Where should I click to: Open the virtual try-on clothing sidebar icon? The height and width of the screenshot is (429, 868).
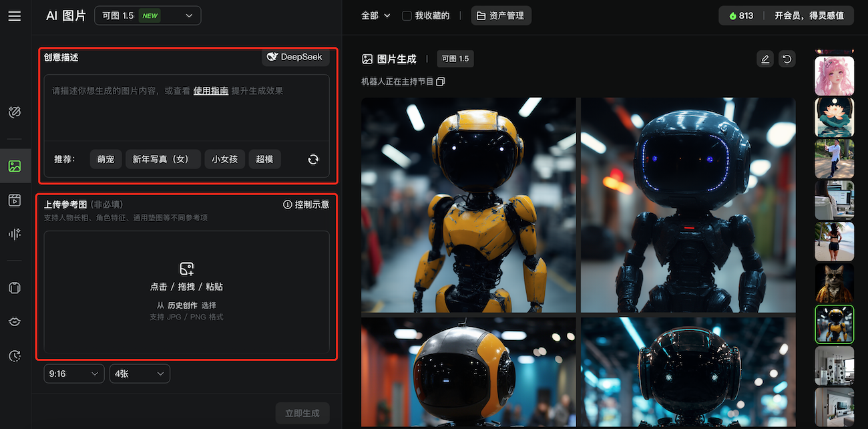[x=15, y=288]
